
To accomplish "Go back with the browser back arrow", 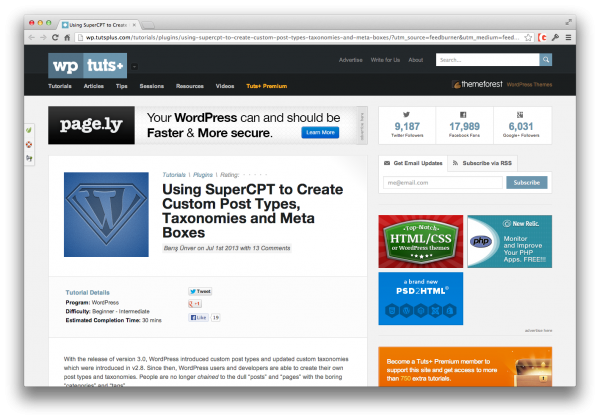I will (x=32, y=37).
